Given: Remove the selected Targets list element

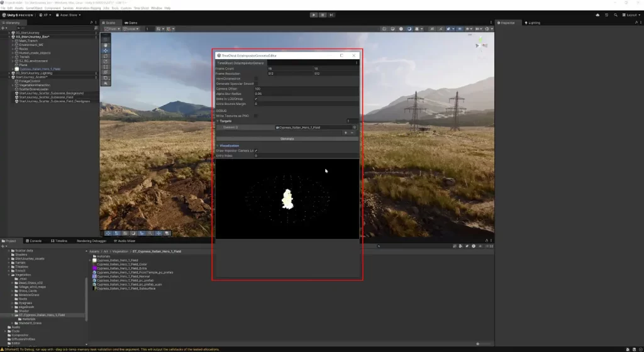Looking at the screenshot, I should 352,133.
